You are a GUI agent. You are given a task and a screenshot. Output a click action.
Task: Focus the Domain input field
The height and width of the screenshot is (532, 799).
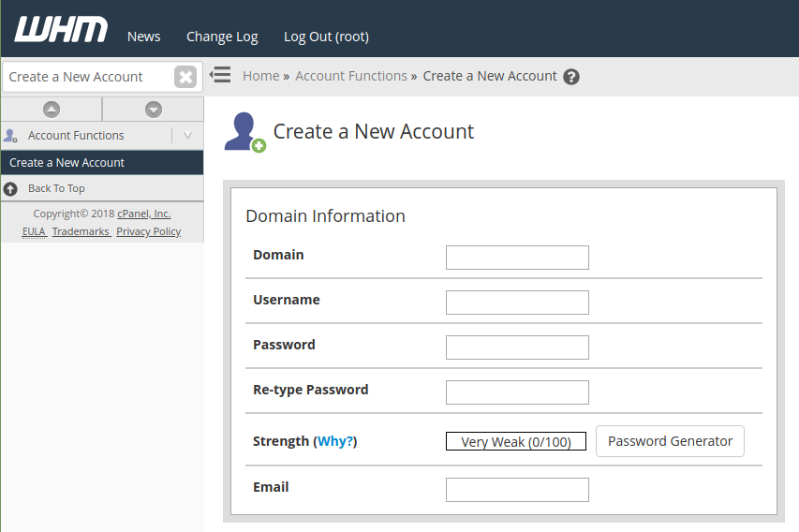(x=517, y=258)
